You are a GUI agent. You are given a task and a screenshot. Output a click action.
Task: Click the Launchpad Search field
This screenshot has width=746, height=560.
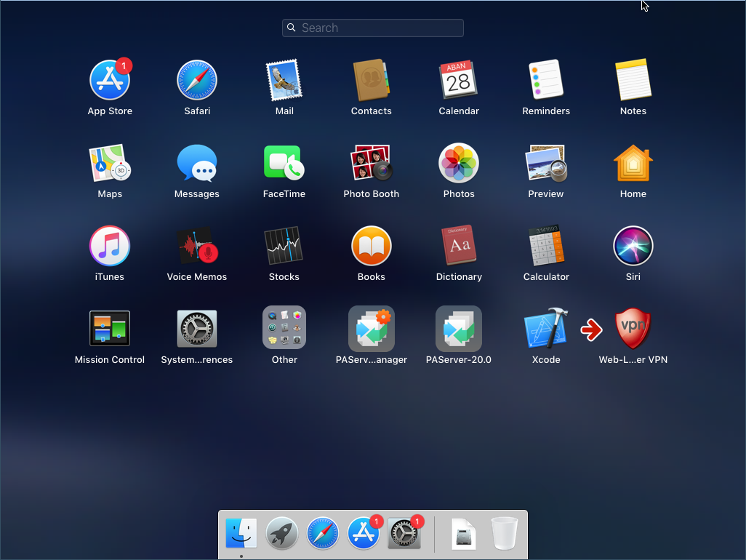pyautogui.click(x=373, y=28)
